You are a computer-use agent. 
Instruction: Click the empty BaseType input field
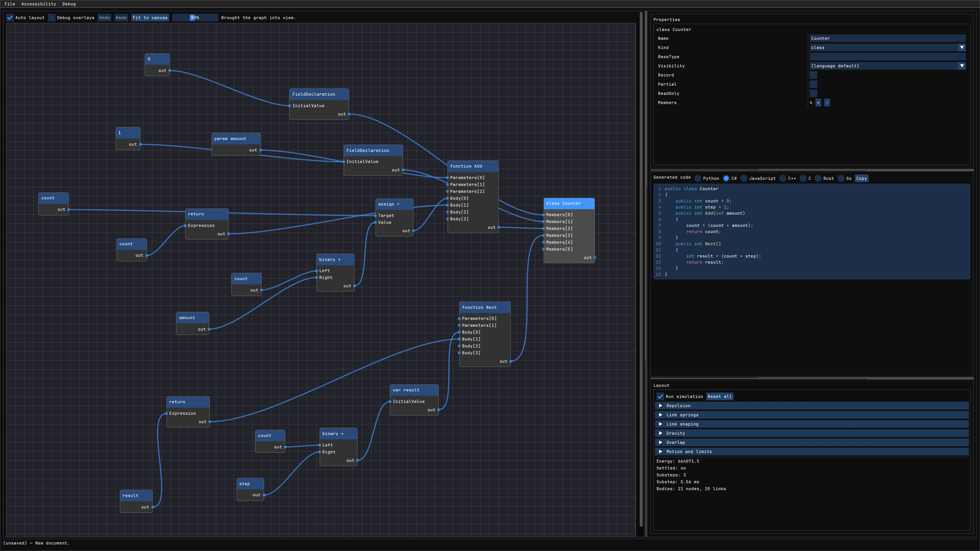887,57
